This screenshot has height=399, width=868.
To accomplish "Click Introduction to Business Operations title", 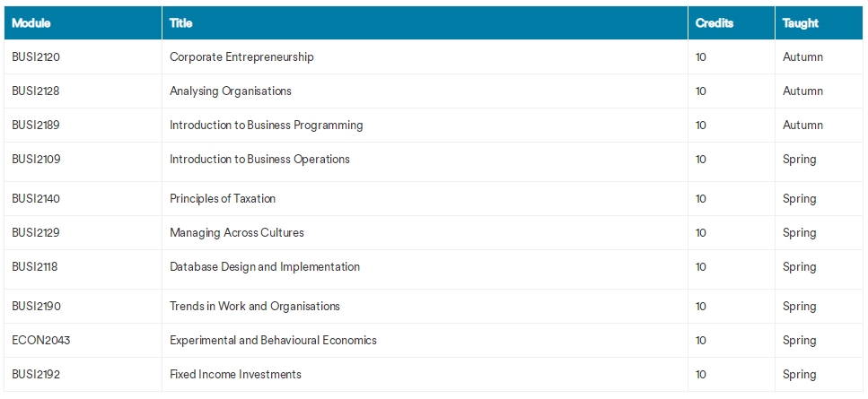I will pos(259,160).
